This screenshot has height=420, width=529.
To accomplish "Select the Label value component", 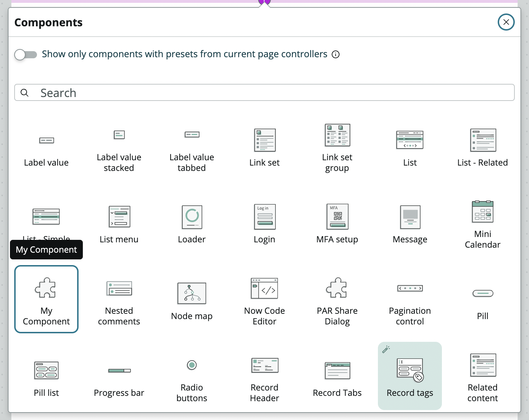I will click(x=46, y=149).
